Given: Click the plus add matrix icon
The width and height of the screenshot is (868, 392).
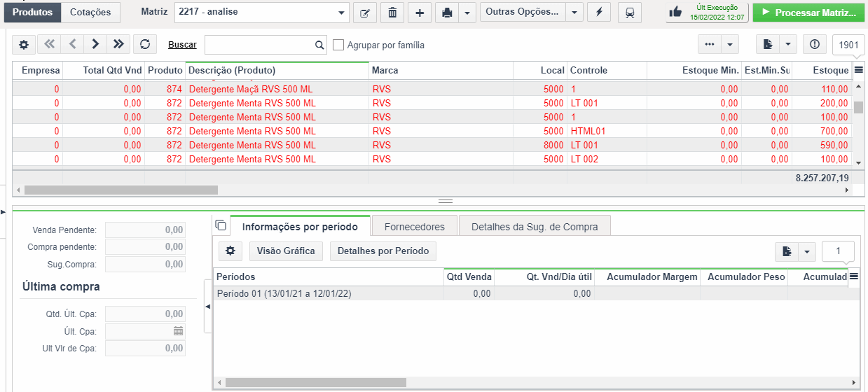Looking at the screenshot, I should (x=420, y=13).
